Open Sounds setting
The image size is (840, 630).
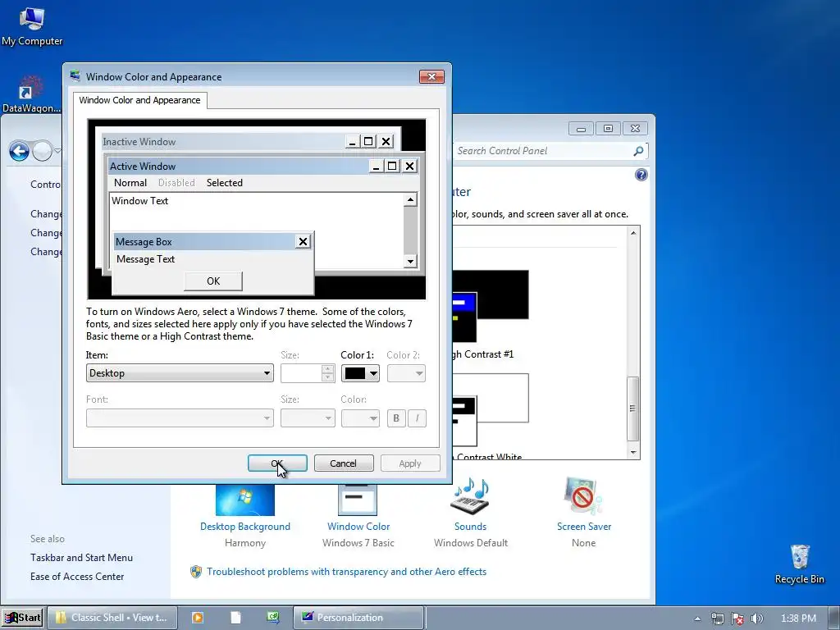tap(470, 527)
